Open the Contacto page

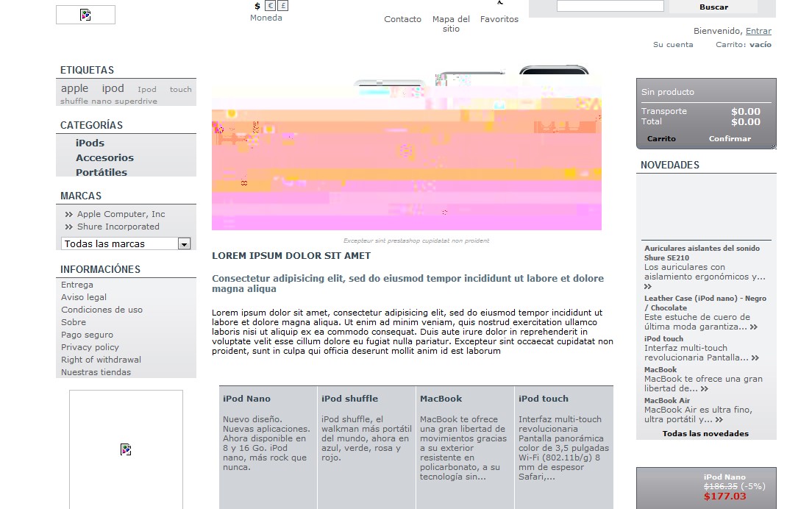click(402, 19)
